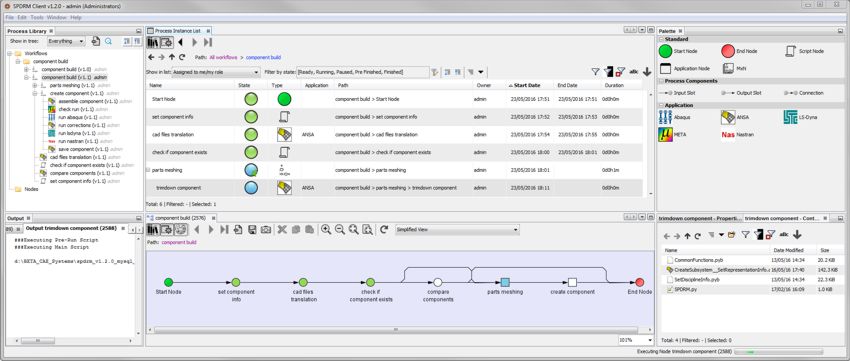850x361 pixels.
Task: Open the Window menu
Action: point(56,18)
